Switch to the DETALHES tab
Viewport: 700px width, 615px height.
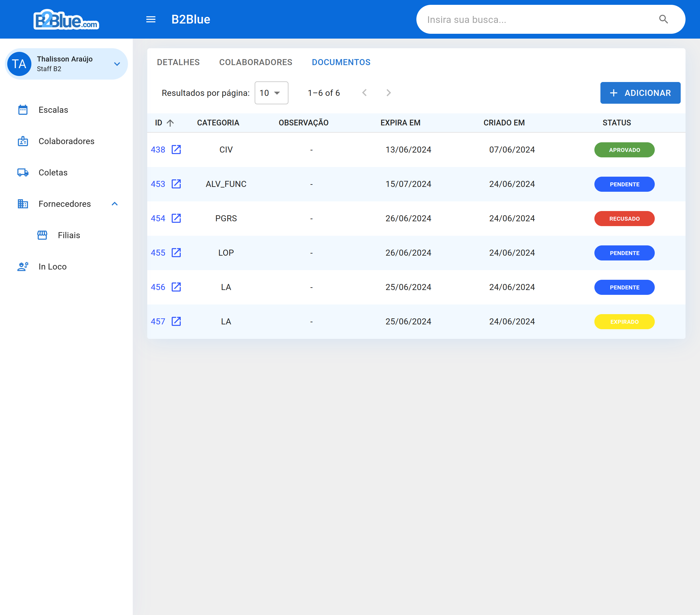coord(178,62)
